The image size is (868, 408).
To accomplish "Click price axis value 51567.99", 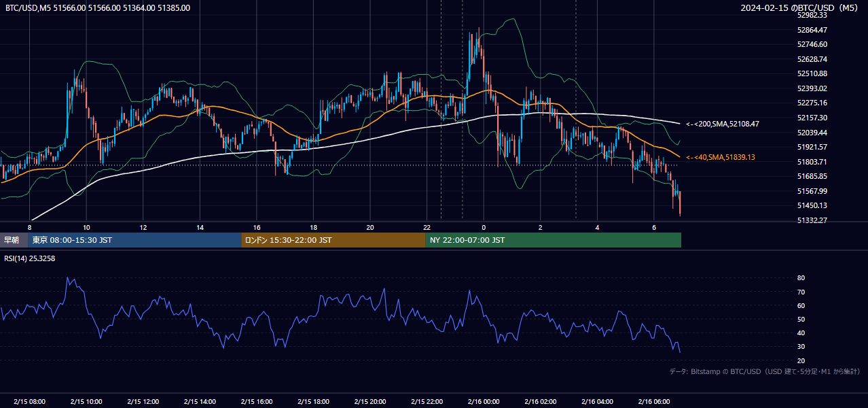I will coord(812,191).
